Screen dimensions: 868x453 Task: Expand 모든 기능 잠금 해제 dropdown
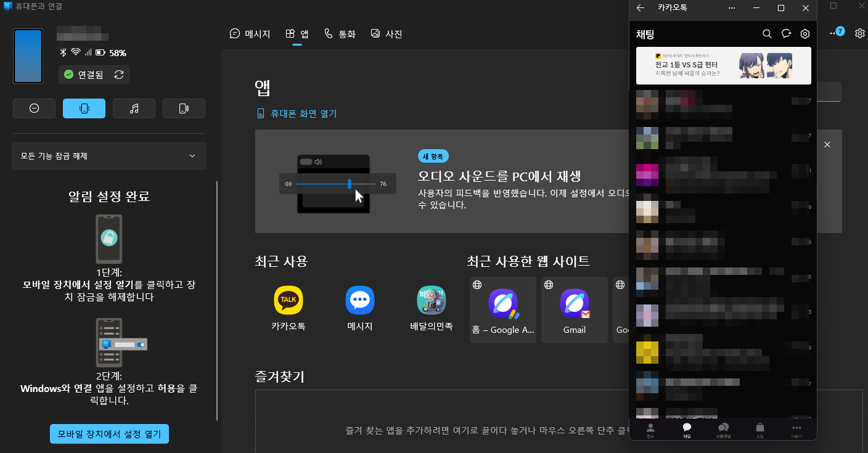(109, 156)
